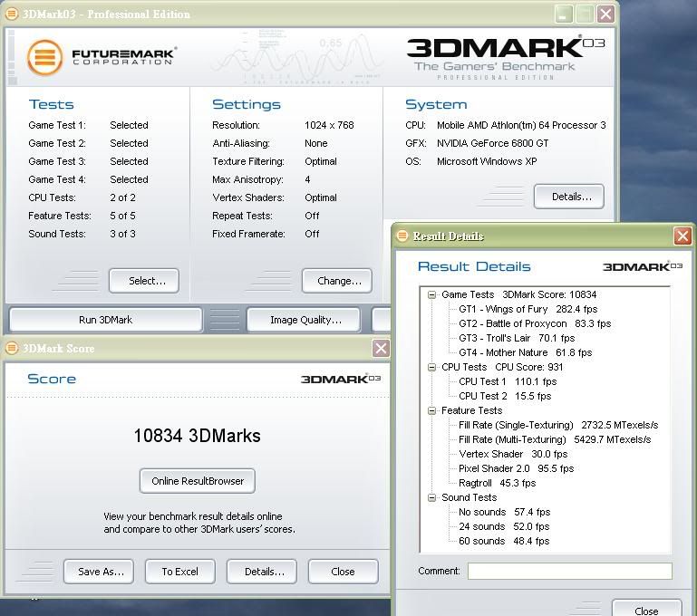697x616 pixels.
Task: Collapse the Sound Tests tree node
Action: pos(431,498)
